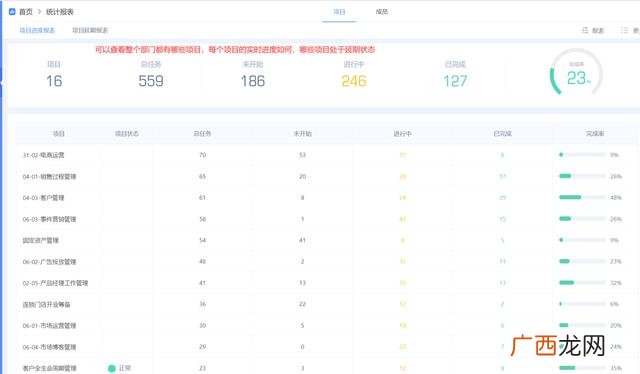This screenshot has width=640, height=374.
Task: Click 20% completion in 06-01-市场运营管理 row
Action: tap(616, 325)
